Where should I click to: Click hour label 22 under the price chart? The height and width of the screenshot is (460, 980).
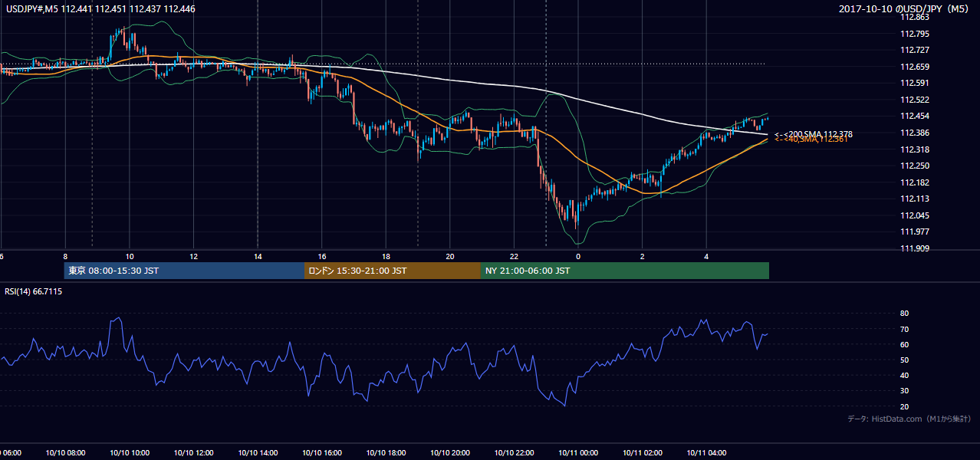pos(514,257)
